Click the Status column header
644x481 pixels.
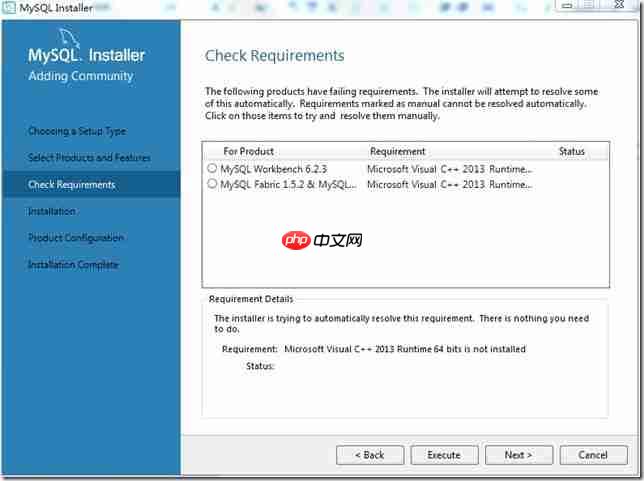point(572,152)
